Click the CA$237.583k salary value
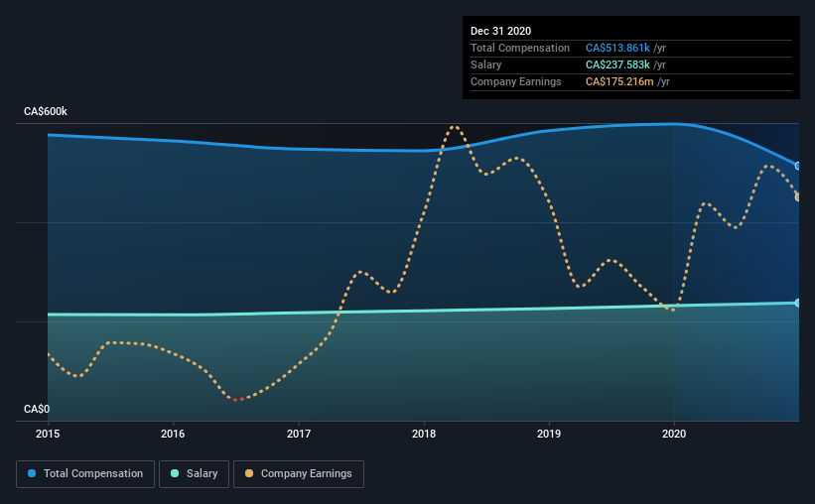 617,64
